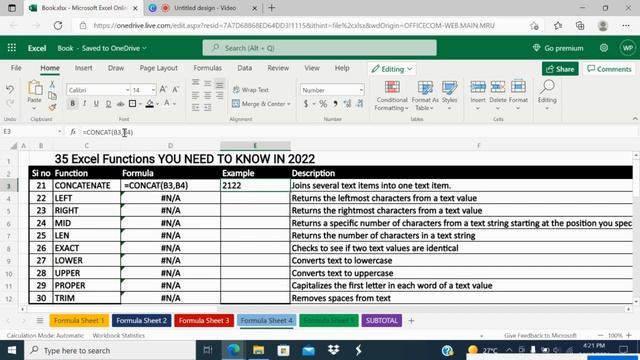Switch to Formula Sheet 2 tab
Screen dimensions: 640x360
pos(141,320)
